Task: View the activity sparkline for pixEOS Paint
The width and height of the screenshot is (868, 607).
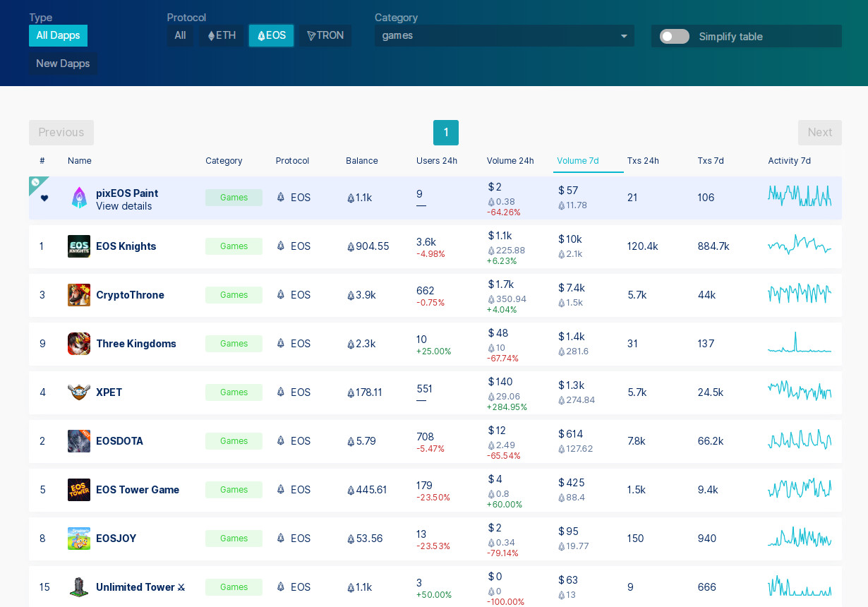Action: point(800,196)
